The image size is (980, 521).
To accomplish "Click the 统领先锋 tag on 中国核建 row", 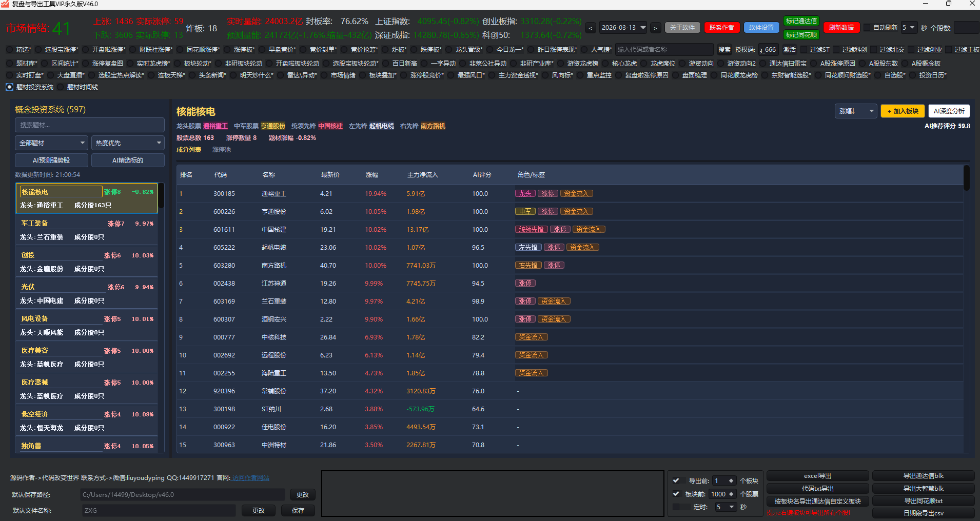I will (x=531, y=230).
